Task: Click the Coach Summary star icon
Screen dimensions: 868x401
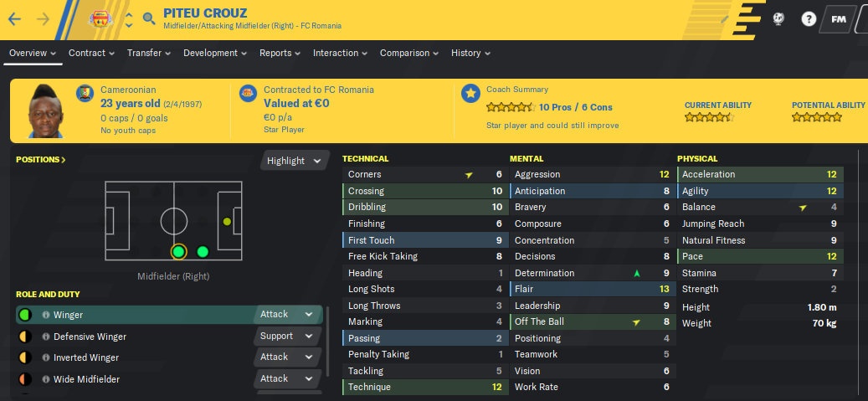Action: [470, 94]
